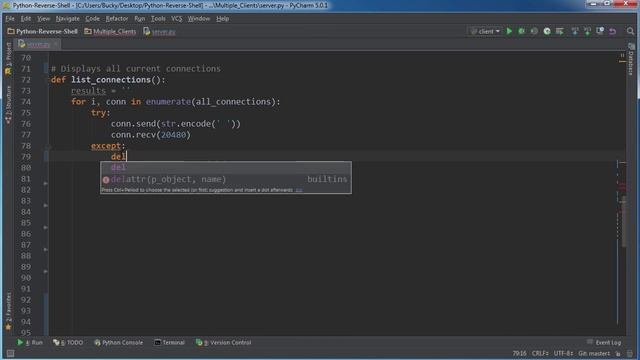Click VCS Commit Changes icon
This screenshot has height=360, width=640.
(587, 31)
